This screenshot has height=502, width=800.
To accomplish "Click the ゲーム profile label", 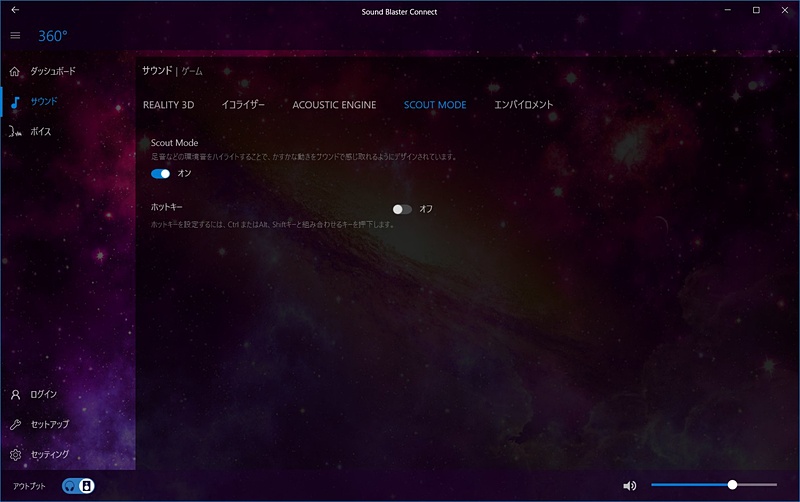I will pyautogui.click(x=192, y=71).
